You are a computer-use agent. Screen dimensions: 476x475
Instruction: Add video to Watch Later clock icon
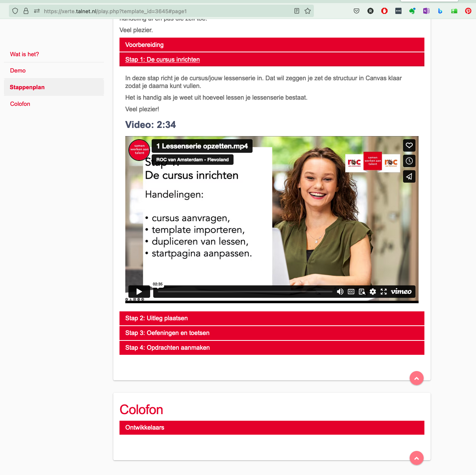pos(409,161)
